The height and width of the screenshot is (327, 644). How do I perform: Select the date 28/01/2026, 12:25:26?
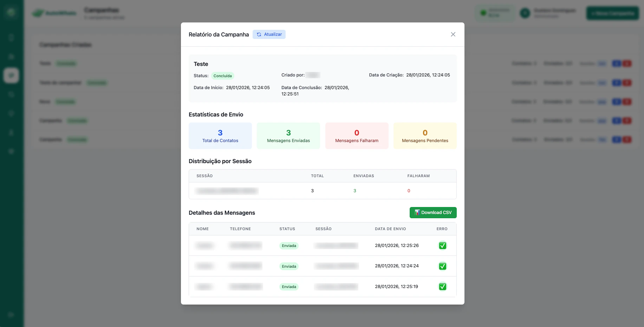click(397, 246)
